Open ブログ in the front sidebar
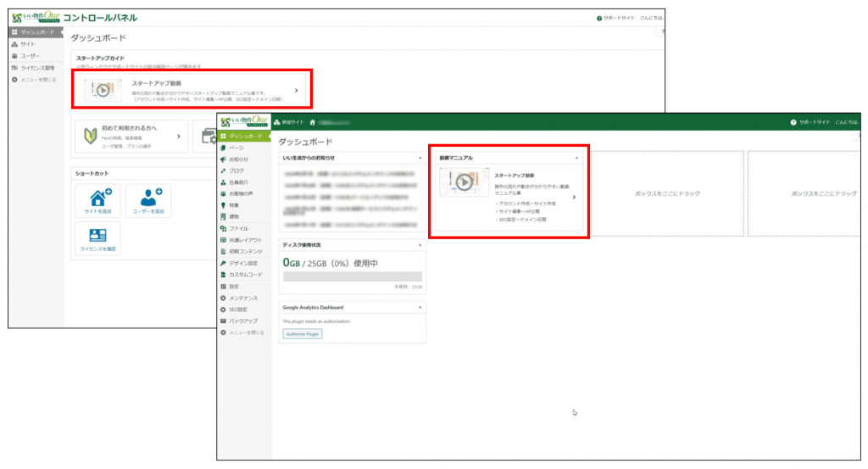868x469 pixels. click(238, 170)
